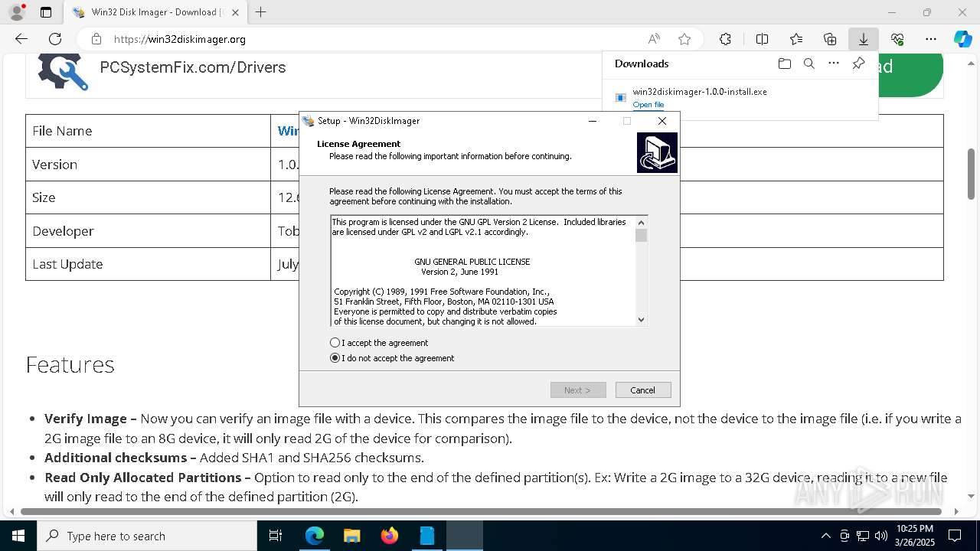View site information lock icon

(96, 39)
